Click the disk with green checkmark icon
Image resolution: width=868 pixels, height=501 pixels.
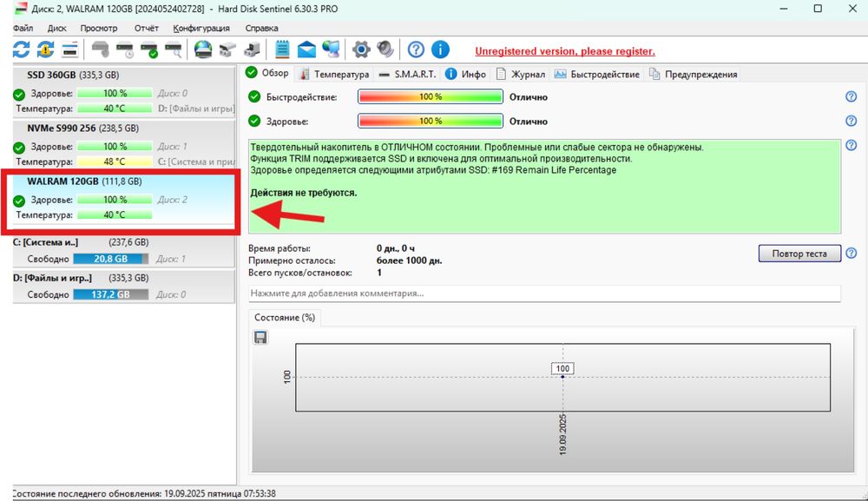[149, 49]
